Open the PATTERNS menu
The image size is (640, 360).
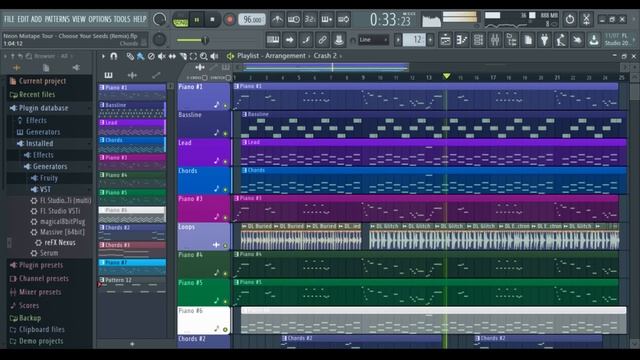57,19
